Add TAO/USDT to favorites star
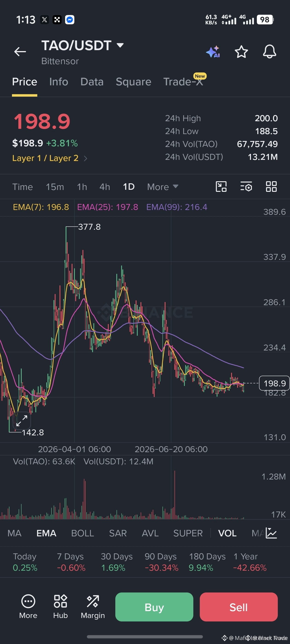The image size is (290, 644). [x=241, y=52]
